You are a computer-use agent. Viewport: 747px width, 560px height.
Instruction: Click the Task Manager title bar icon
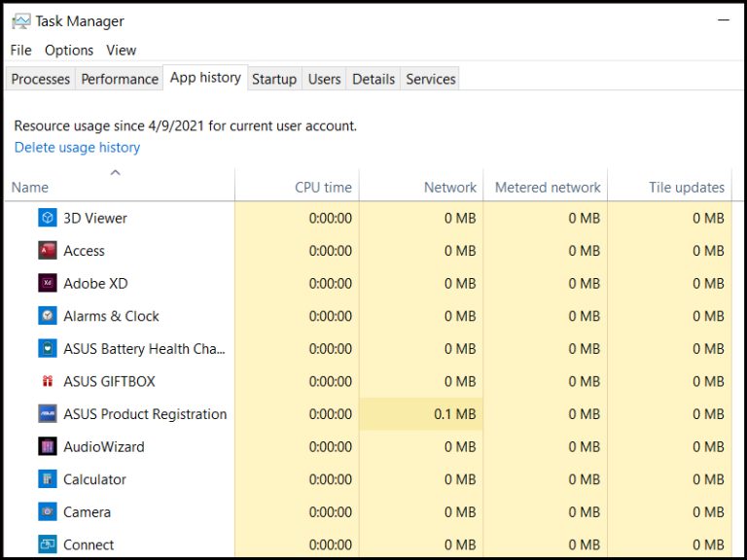coord(21,21)
